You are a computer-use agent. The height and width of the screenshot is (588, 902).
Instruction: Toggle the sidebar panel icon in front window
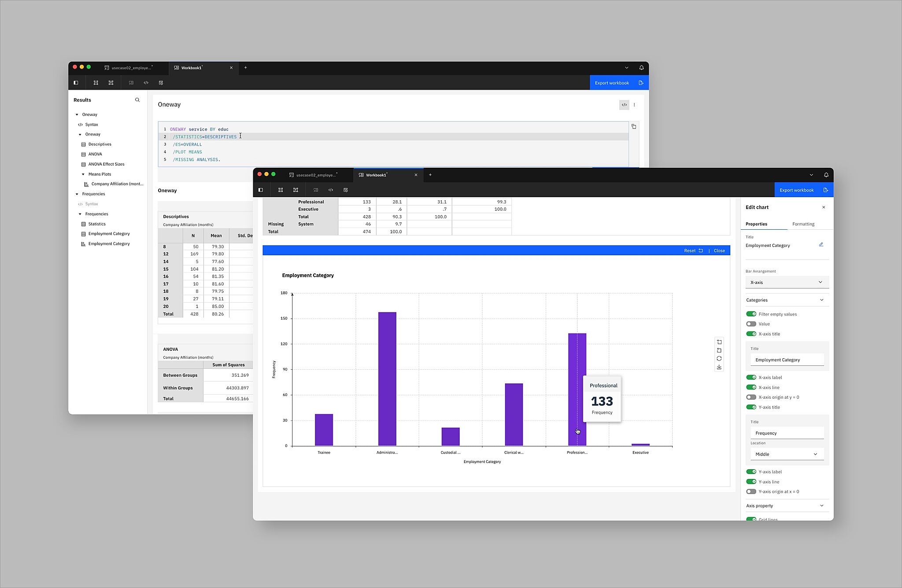click(261, 190)
